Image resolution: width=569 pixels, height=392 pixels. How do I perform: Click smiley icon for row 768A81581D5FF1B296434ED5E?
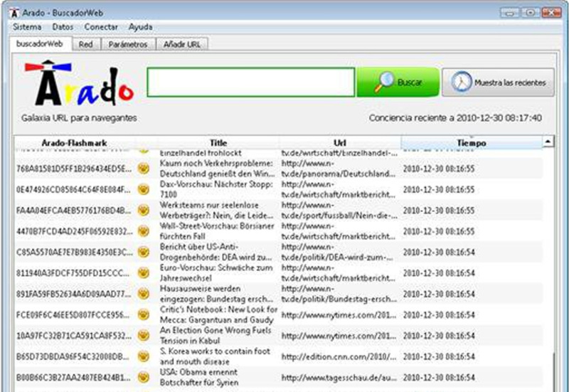(x=144, y=169)
